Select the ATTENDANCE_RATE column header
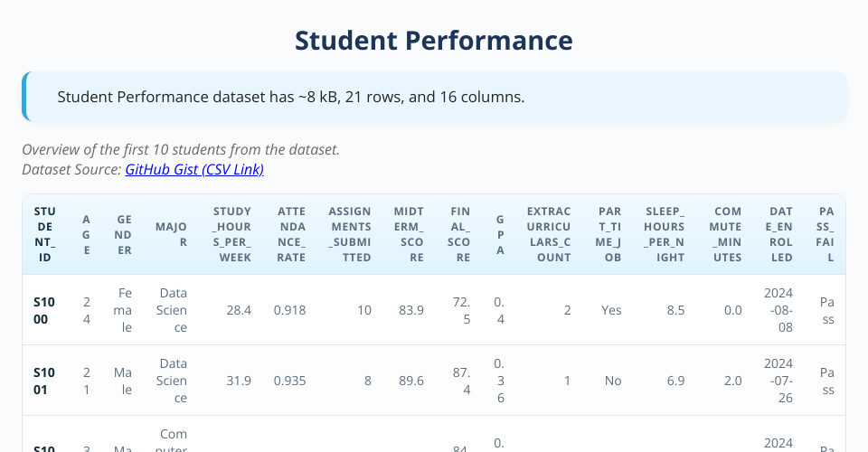Viewport: 868px width, 452px height. [x=291, y=234]
